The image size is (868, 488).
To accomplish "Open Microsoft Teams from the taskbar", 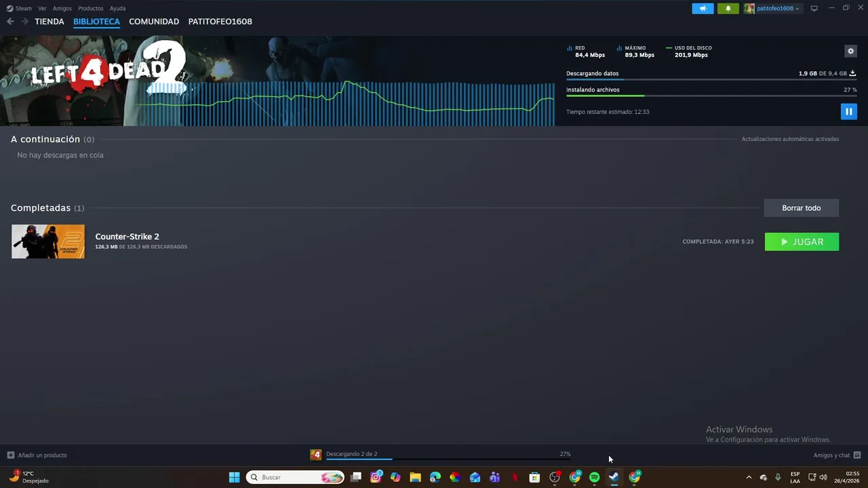I will click(494, 477).
